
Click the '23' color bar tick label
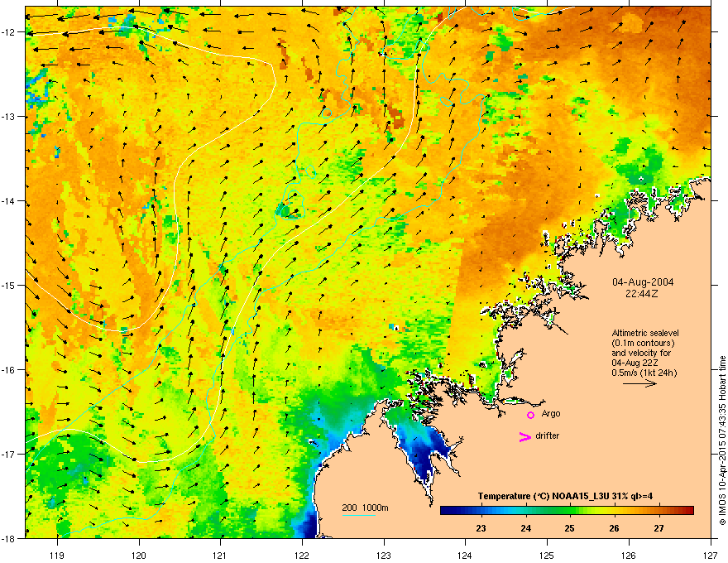[x=481, y=528]
